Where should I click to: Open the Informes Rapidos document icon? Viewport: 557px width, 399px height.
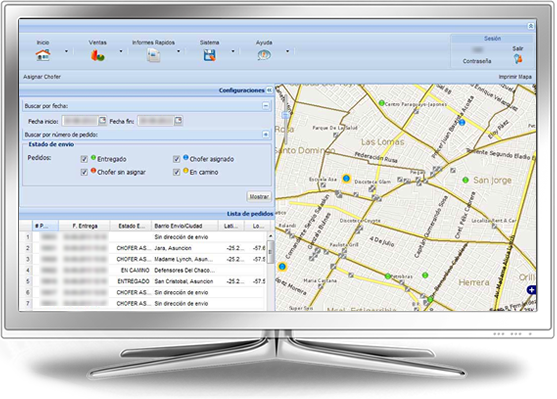(153, 55)
